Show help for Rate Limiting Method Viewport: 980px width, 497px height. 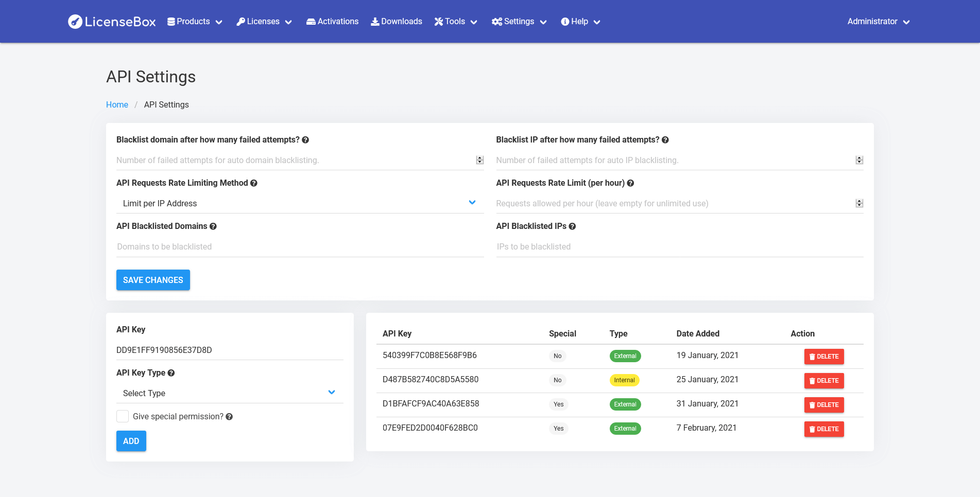point(254,183)
